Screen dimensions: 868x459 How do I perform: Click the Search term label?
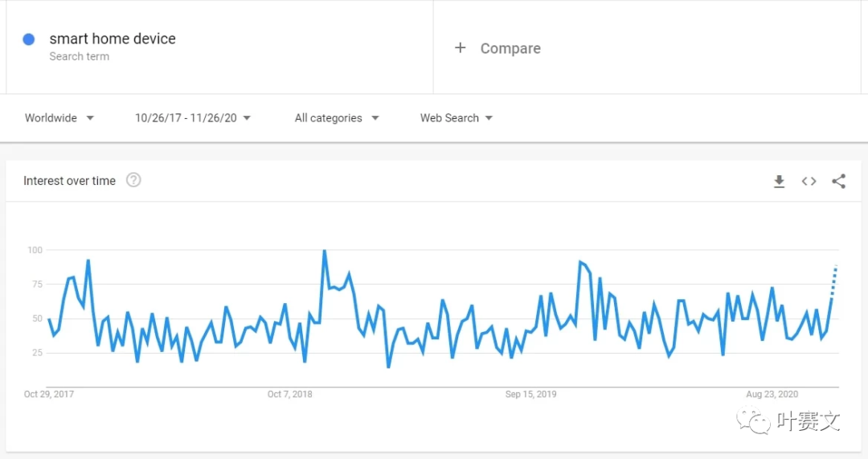tap(79, 57)
